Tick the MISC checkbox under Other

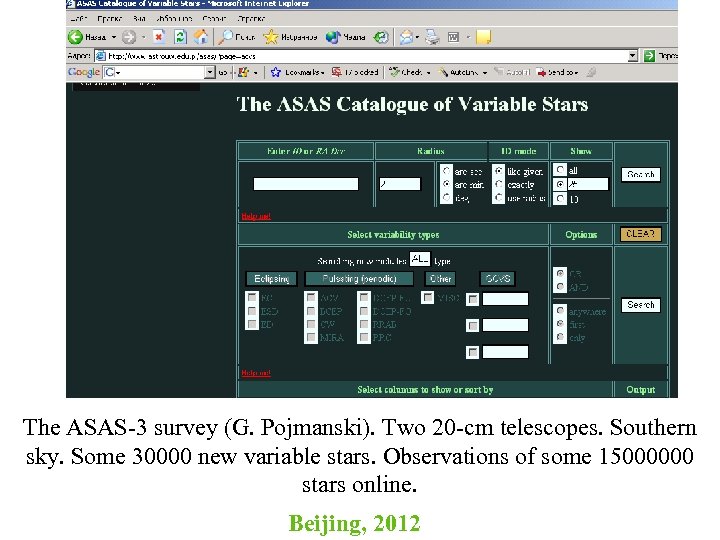[x=428, y=298]
